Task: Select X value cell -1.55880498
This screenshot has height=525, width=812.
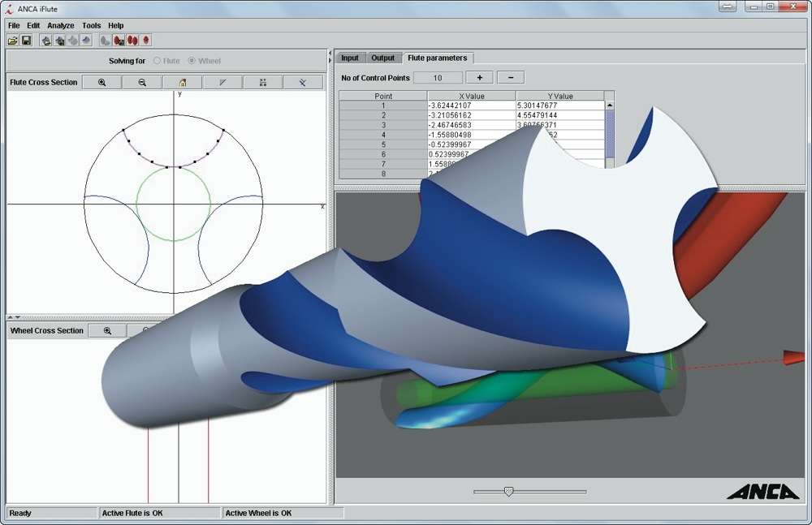Action: click(472, 135)
